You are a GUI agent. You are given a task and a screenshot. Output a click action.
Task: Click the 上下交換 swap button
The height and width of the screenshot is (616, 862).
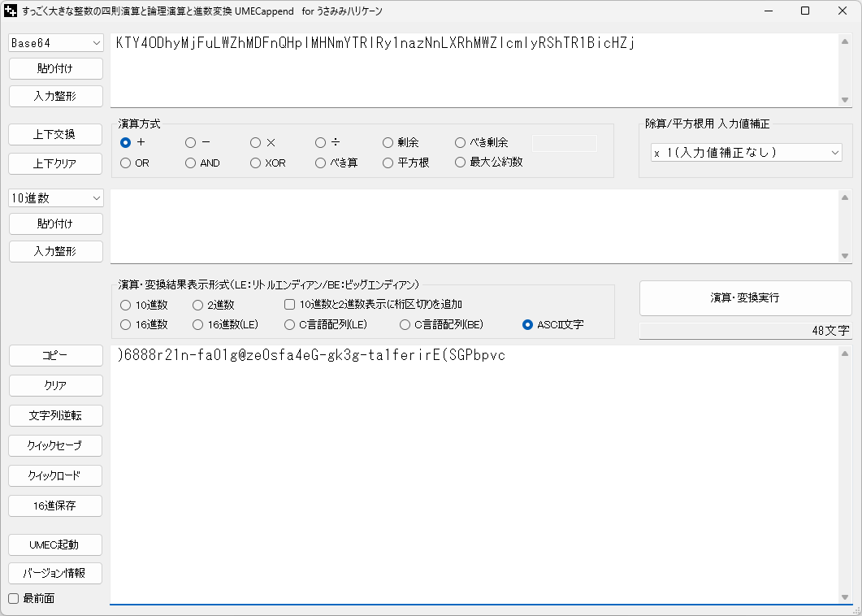point(56,134)
